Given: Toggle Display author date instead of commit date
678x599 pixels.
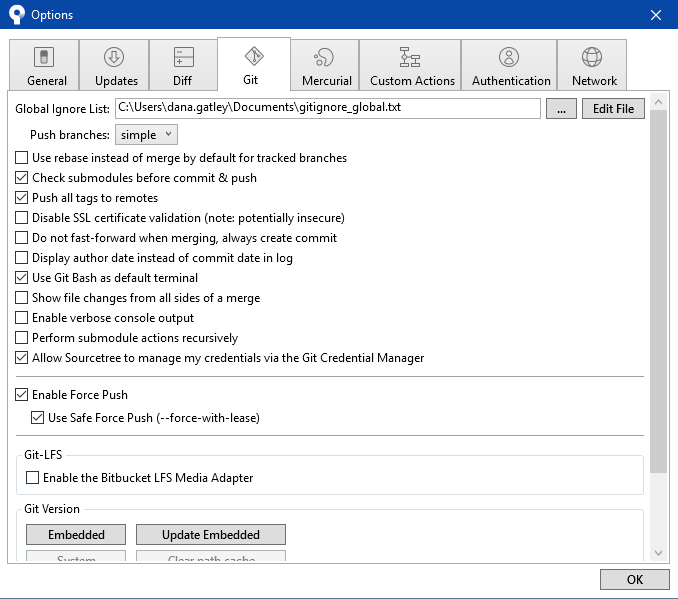Looking at the screenshot, I should 22,258.
